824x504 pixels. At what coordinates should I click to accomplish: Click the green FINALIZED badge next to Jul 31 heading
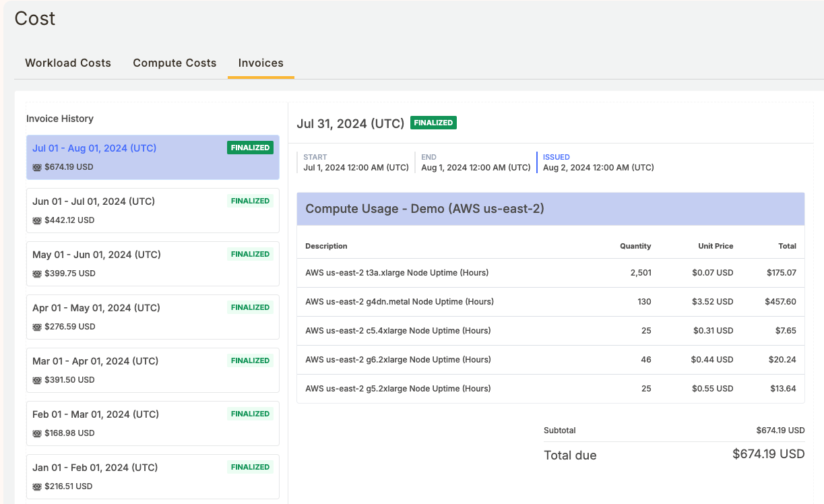click(x=433, y=123)
